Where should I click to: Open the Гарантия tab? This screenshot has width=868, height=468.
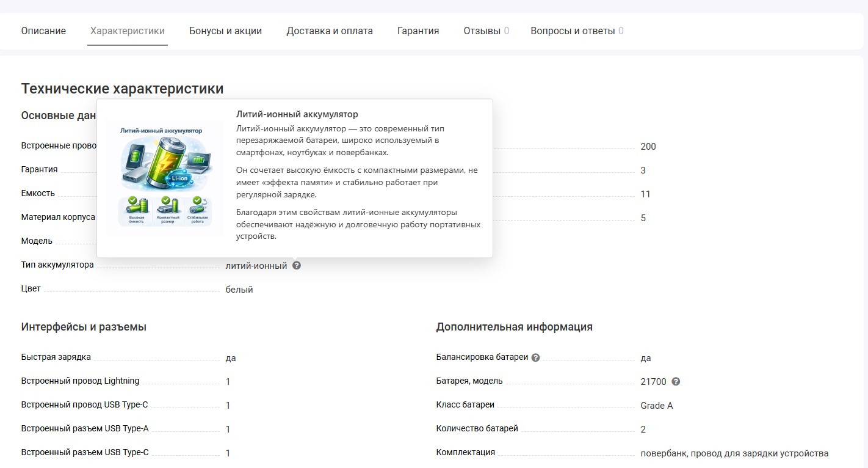point(418,31)
